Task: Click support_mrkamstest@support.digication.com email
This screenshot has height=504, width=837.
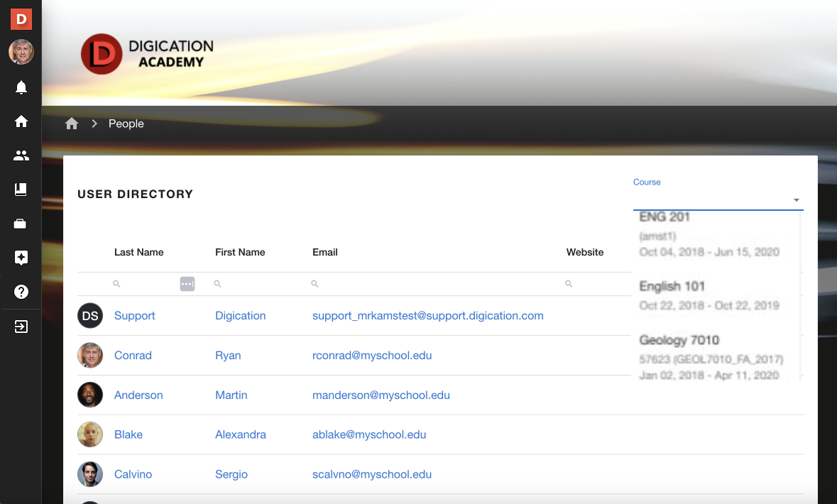Action: tap(427, 316)
